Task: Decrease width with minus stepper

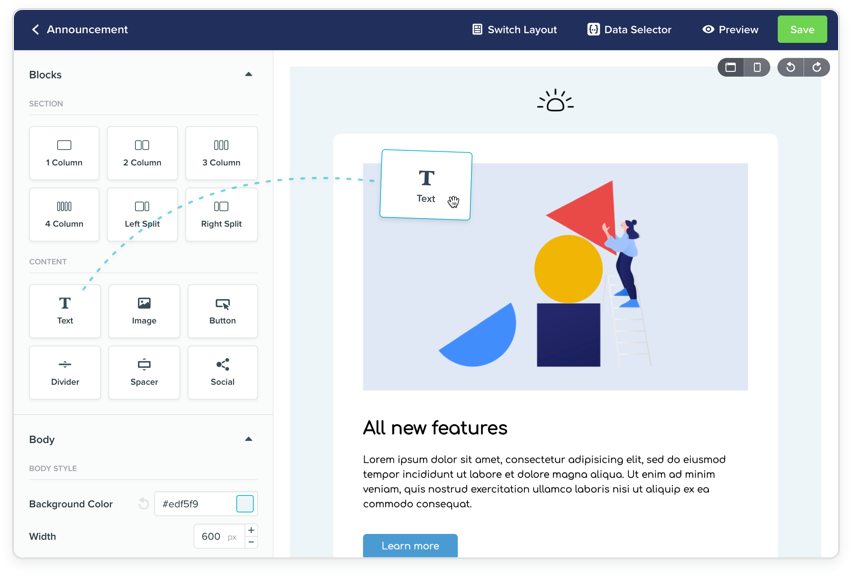Action: coord(251,542)
